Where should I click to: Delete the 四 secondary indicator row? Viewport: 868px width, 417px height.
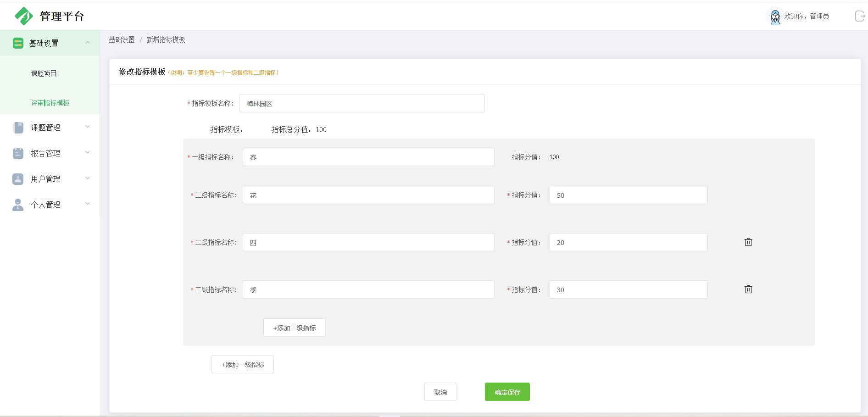point(748,242)
